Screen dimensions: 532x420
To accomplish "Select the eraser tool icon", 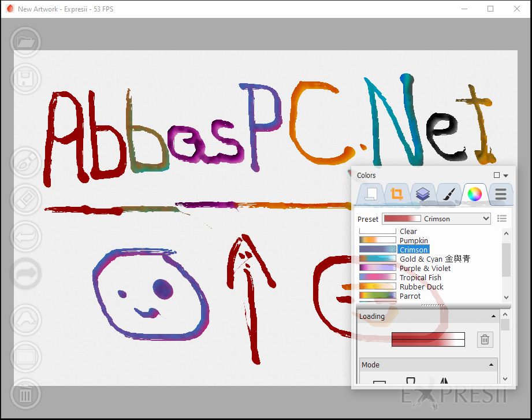I will [26, 199].
